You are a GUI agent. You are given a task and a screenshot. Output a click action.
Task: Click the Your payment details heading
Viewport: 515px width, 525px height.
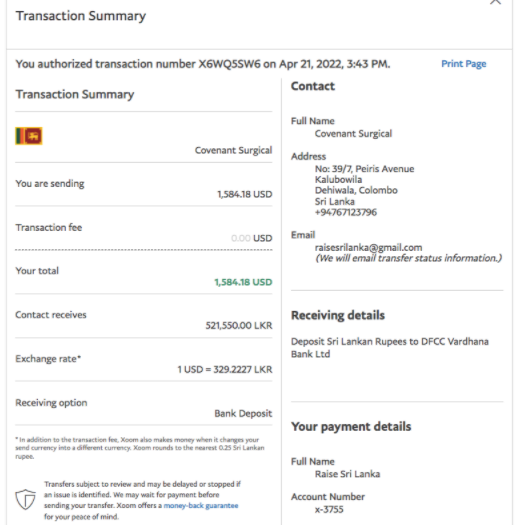coord(351,427)
